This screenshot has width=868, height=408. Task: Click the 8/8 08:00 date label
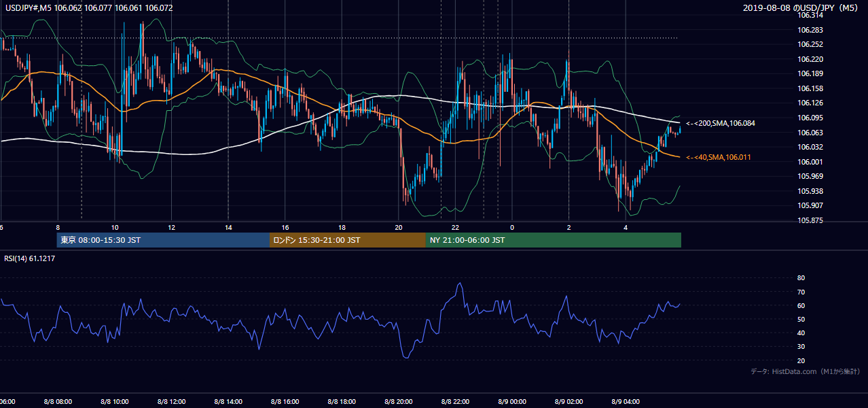pos(58,402)
